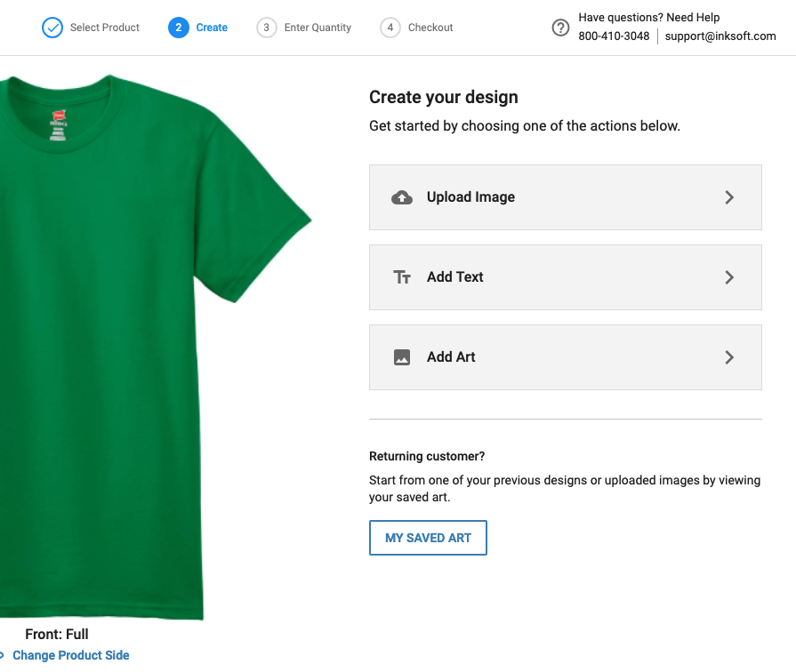This screenshot has width=796, height=672.
Task: Click the step 2 Create circle
Action: pyautogui.click(x=178, y=28)
